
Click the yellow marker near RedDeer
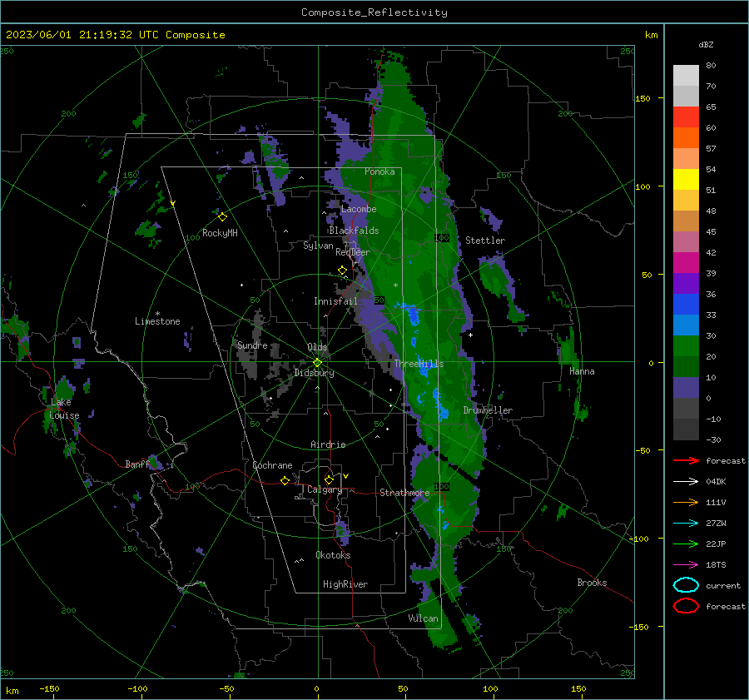[x=342, y=271]
